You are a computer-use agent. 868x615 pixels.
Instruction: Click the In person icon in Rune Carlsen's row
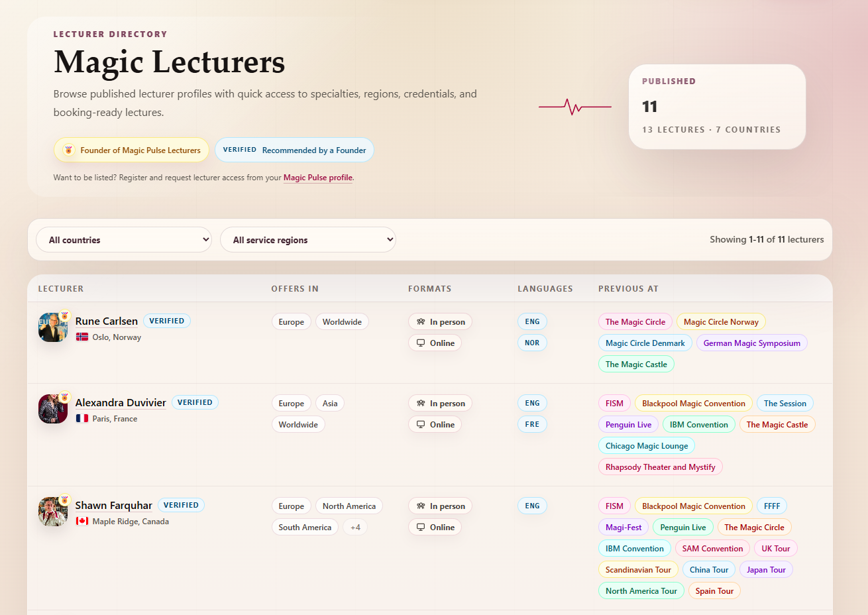coord(421,321)
